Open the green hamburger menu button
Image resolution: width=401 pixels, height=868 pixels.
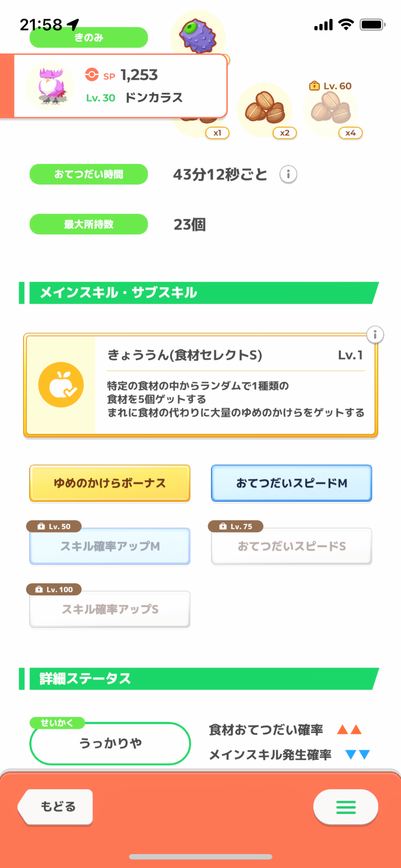345,807
